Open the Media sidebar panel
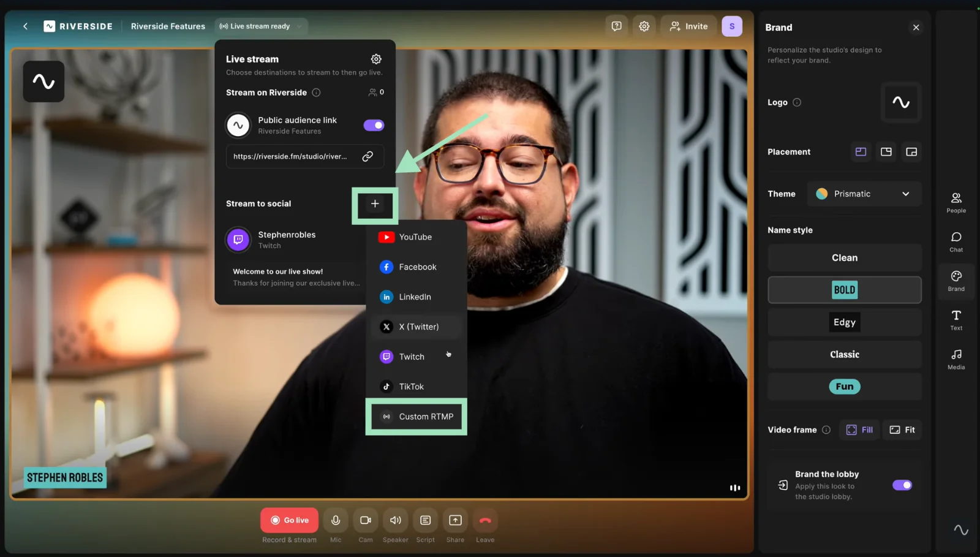980x557 pixels. coord(956,359)
